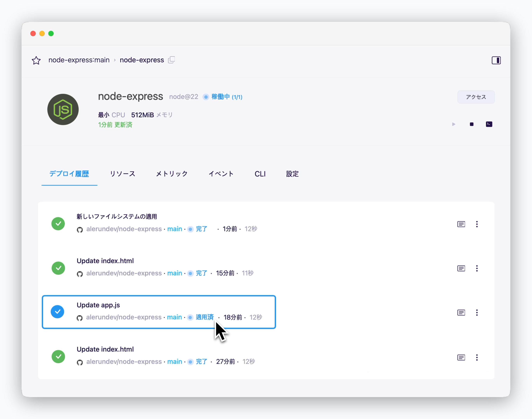View logs for 新しいファイルシステムの適用 deployment
The width and height of the screenshot is (532, 419).
coord(461,224)
